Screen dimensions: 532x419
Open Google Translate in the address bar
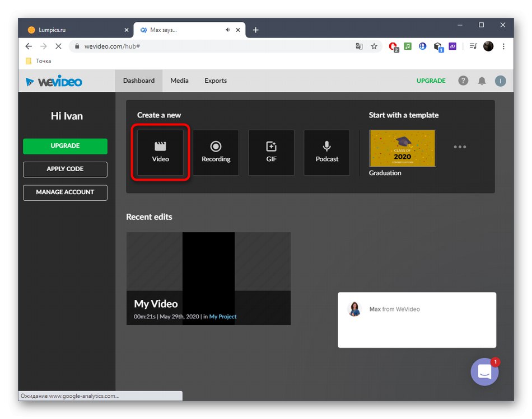coord(359,46)
